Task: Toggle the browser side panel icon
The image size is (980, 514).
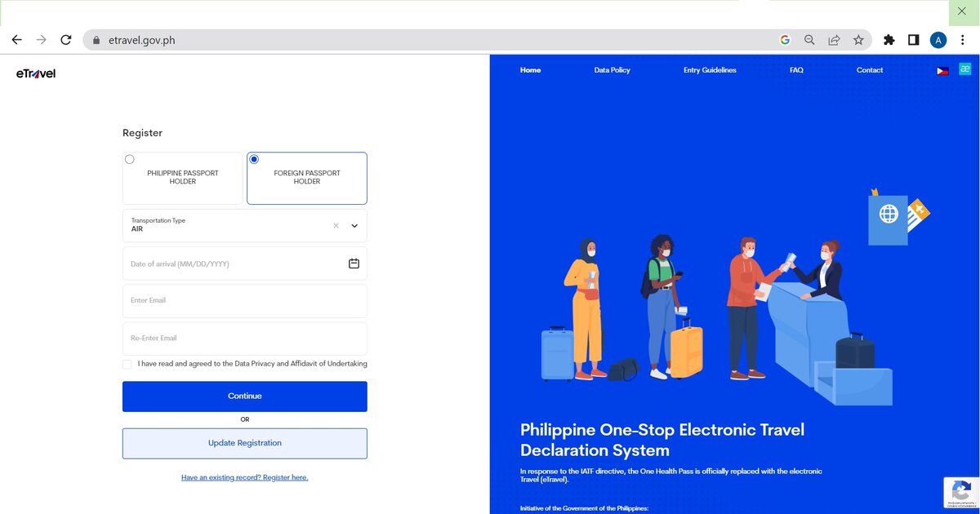Action: (914, 39)
